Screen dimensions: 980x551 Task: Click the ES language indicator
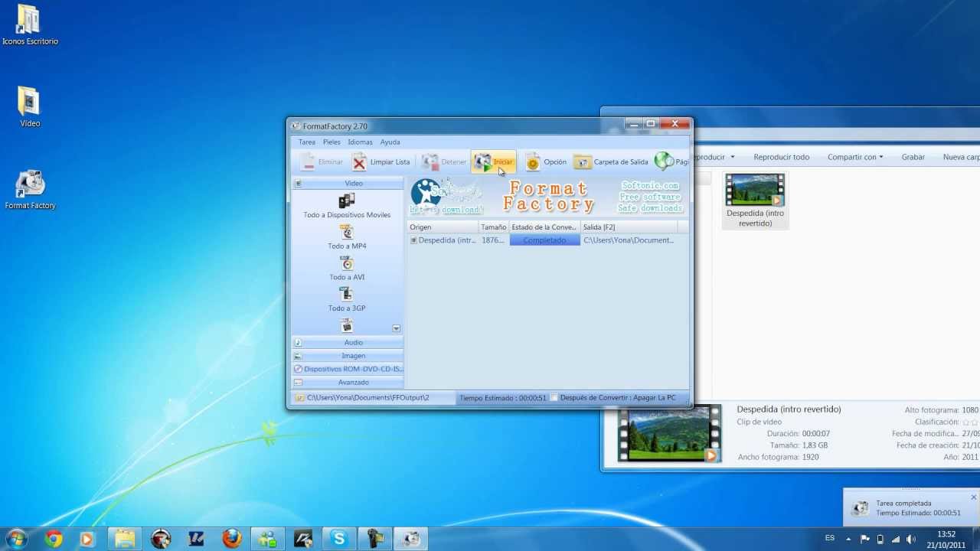pyautogui.click(x=830, y=538)
